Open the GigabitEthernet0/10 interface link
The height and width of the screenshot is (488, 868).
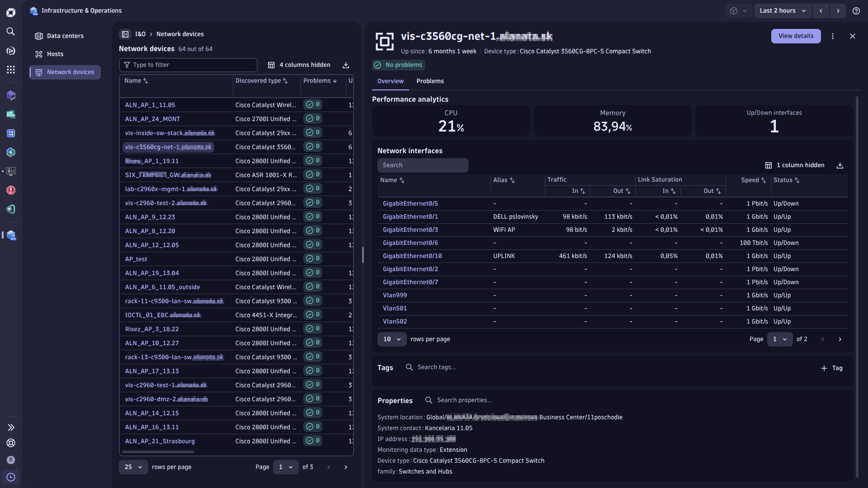point(412,256)
